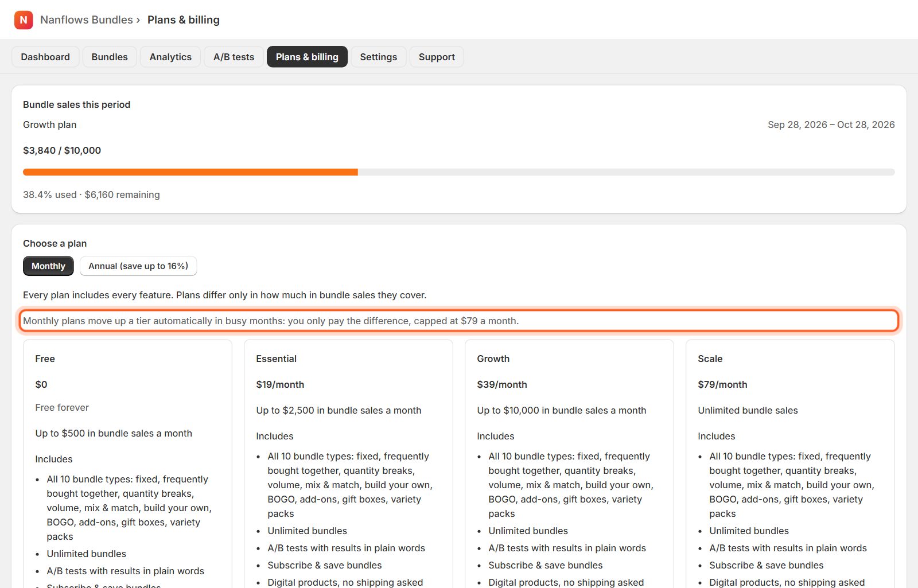Screen dimensions: 918x588
Task: Click the Scale plan card title
Action: tap(710, 359)
